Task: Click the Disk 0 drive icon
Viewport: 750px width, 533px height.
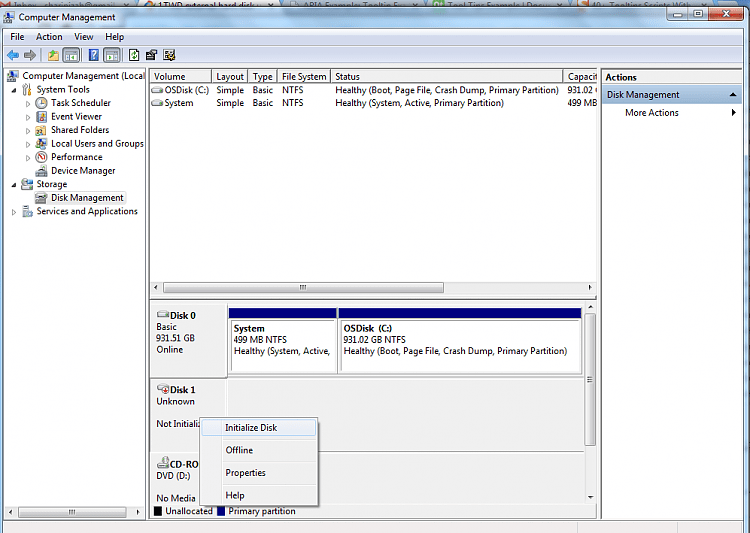Action: (163, 315)
